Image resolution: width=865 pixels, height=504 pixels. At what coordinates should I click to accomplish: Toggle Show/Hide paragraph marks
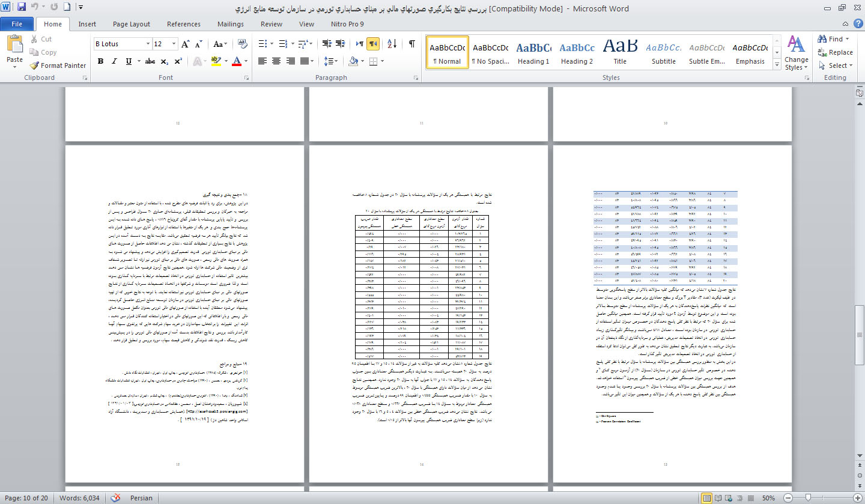pyautogui.click(x=412, y=44)
